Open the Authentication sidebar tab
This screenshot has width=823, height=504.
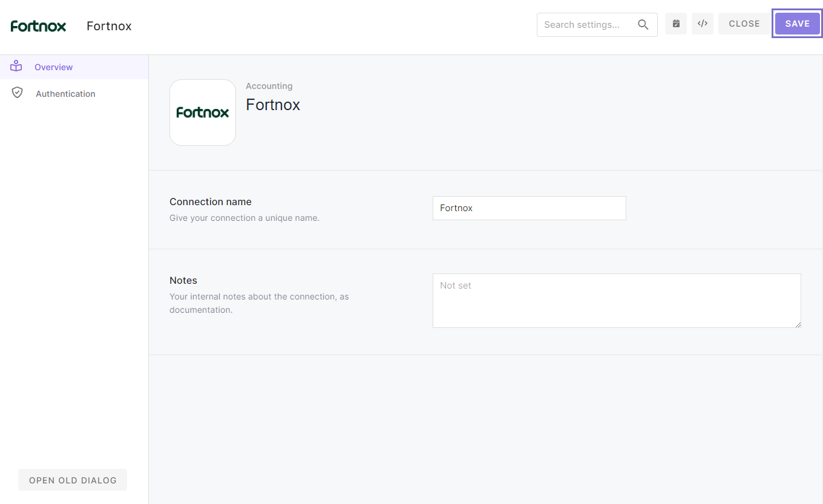click(x=74, y=94)
